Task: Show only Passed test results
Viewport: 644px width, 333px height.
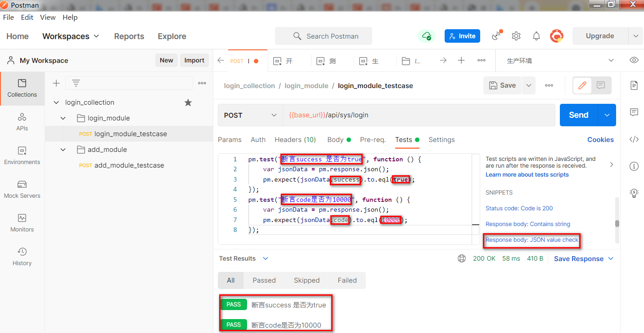Action: [x=264, y=280]
